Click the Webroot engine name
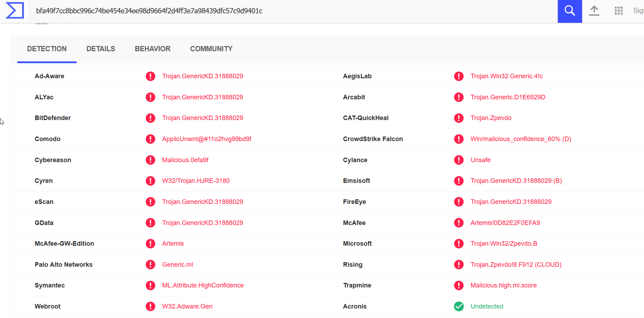Screen dimensions: 644x318 click(47, 306)
